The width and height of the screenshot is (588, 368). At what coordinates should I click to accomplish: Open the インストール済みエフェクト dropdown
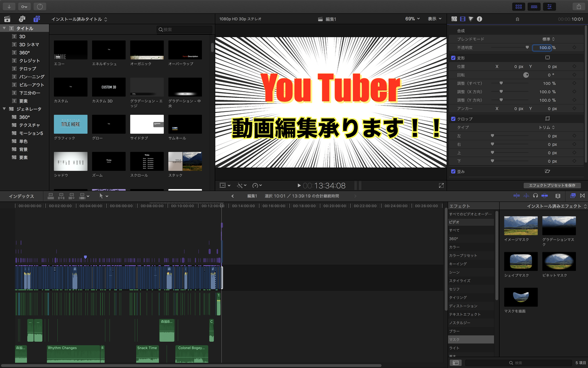pyautogui.click(x=557, y=206)
